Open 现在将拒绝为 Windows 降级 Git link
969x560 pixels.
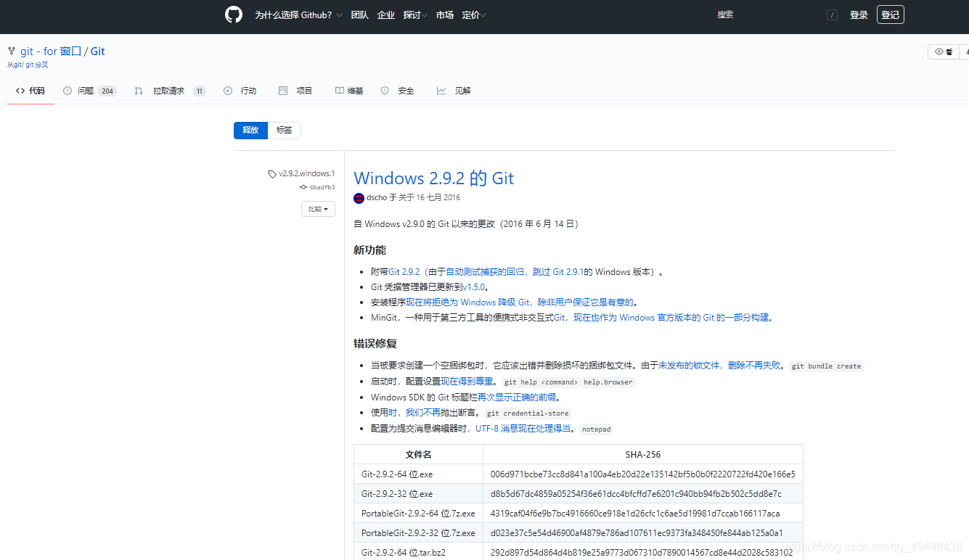(468, 302)
